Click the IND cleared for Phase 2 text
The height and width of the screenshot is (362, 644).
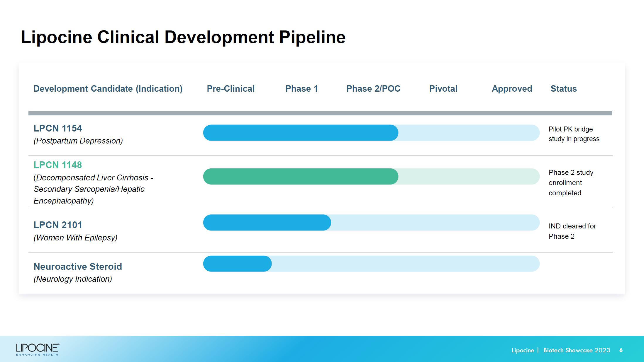pyautogui.click(x=572, y=231)
